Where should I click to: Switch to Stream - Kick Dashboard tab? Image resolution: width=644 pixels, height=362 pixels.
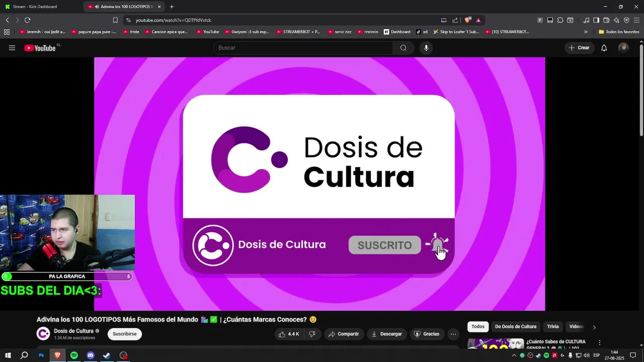coord(41,7)
